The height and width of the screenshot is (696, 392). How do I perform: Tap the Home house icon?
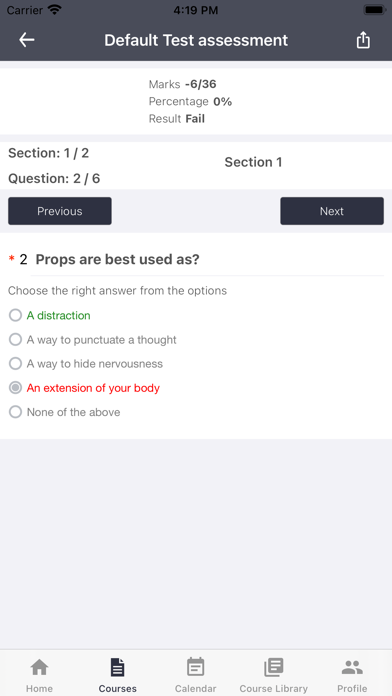pyautogui.click(x=40, y=667)
